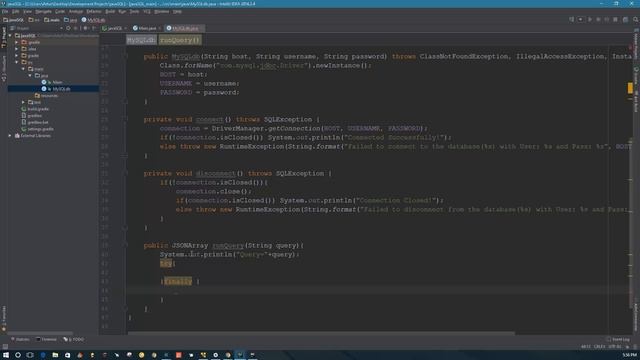Open the Edit menu
Image resolution: width=640 pixels, height=360 pixels.
[16, 12]
